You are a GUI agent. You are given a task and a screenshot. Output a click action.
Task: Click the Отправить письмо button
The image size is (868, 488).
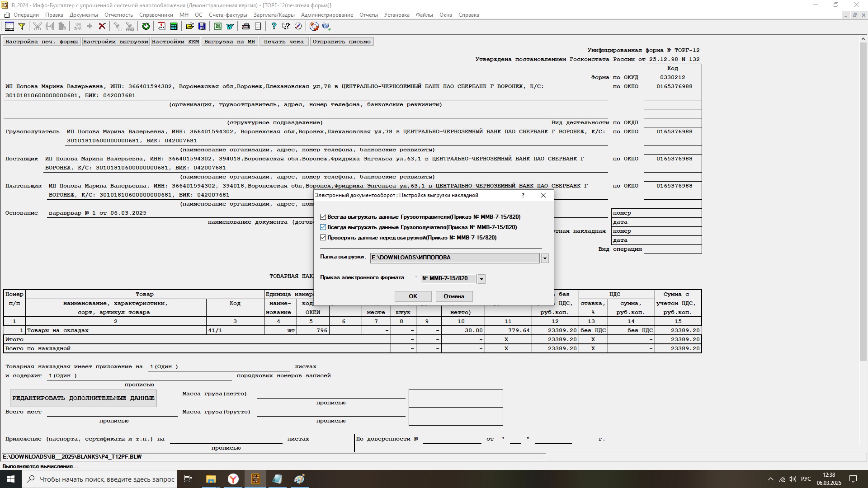[342, 42]
